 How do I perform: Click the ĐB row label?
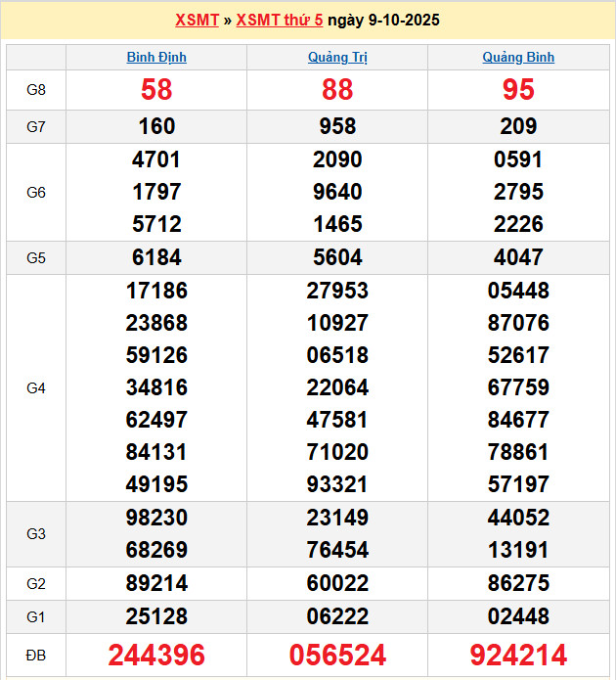(x=36, y=656)
